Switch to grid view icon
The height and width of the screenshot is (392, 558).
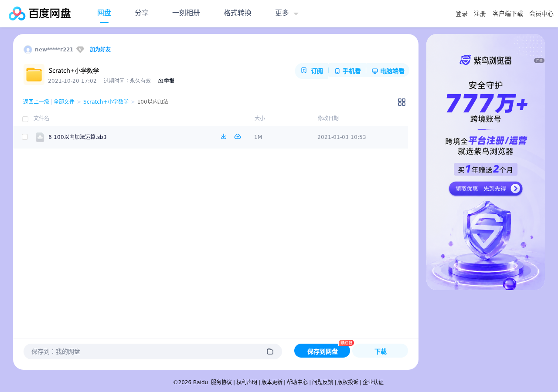coord(402,102)
